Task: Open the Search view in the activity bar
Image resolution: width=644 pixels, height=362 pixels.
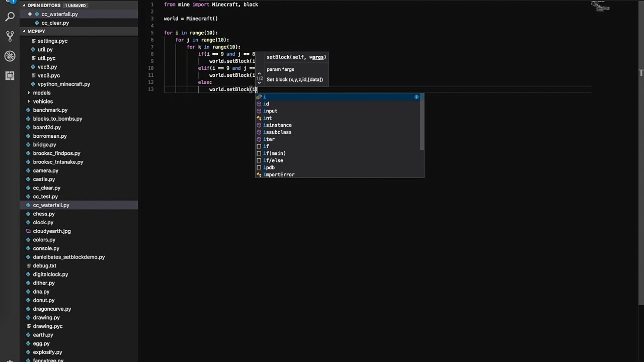Action: pos(10,17)
